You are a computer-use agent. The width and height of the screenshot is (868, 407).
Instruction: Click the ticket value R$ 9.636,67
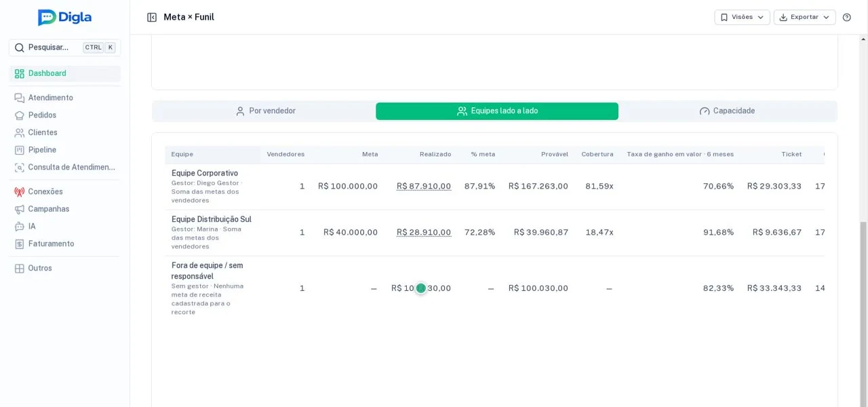pos(777,233)
